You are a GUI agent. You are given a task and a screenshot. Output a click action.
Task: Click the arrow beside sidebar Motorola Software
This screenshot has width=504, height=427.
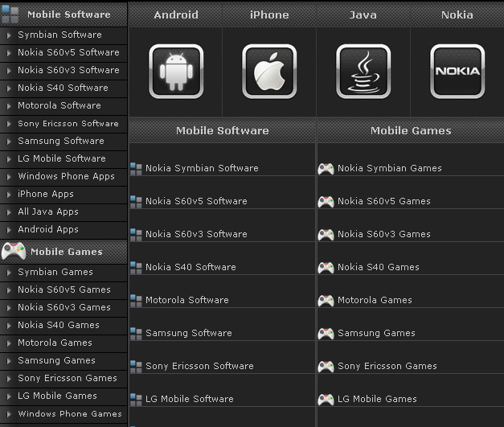click(9, 106)
